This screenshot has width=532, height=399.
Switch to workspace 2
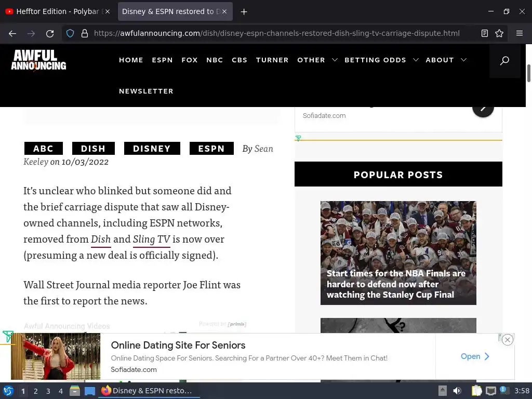[x=36, y=391]
